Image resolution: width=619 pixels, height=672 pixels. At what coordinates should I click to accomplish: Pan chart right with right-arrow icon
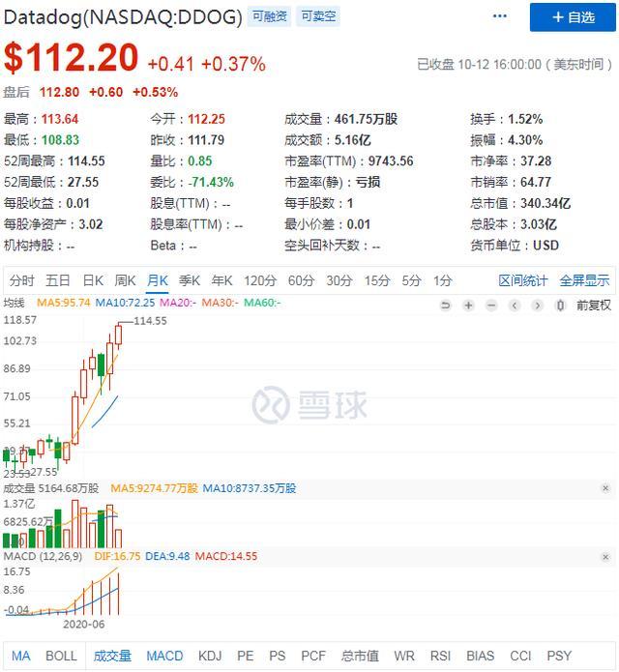coord(537,306)
